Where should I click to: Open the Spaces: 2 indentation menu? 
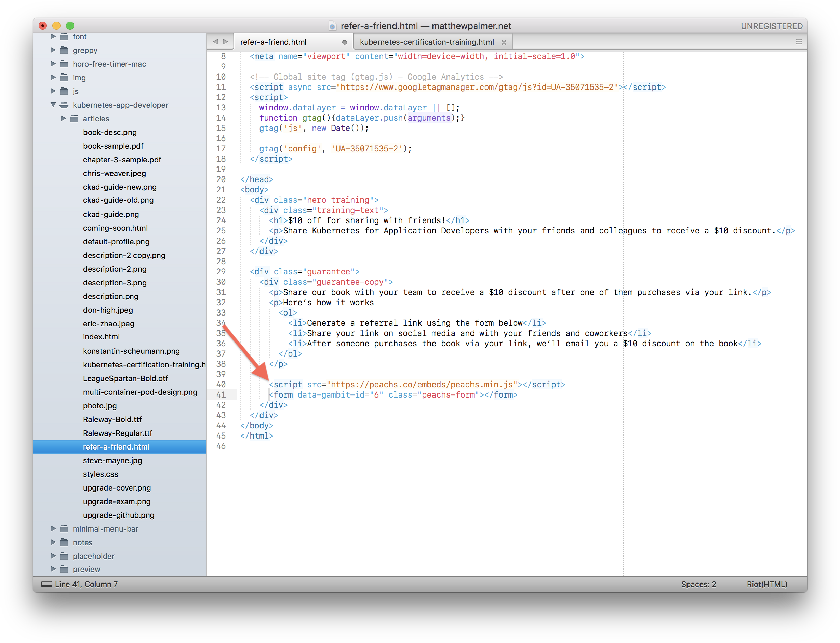pyautogui.click(x=698, y=584)
